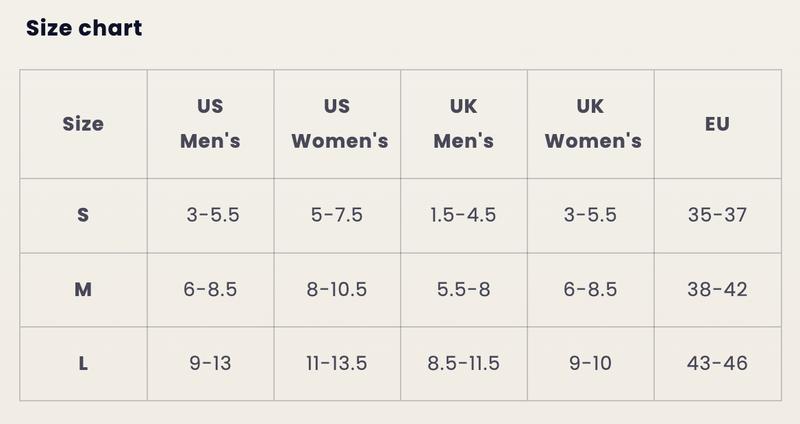The height and width of the screenshot is (424, 800).
Task: Click the 1.5-4.5 UK Men's cell
Action: [x=463, y=215]
